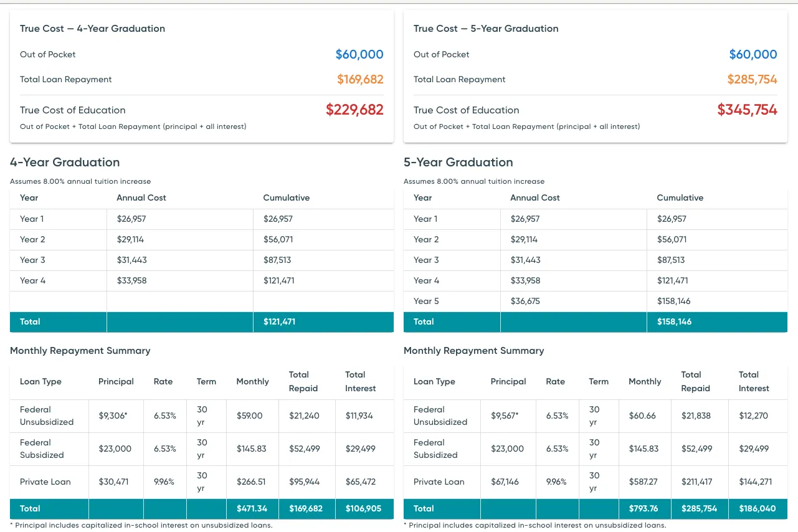The image size is (798, 532).
Task: Select the 4-Year table total $121,471
Action: pyautogui.click(x=279, y=322)
